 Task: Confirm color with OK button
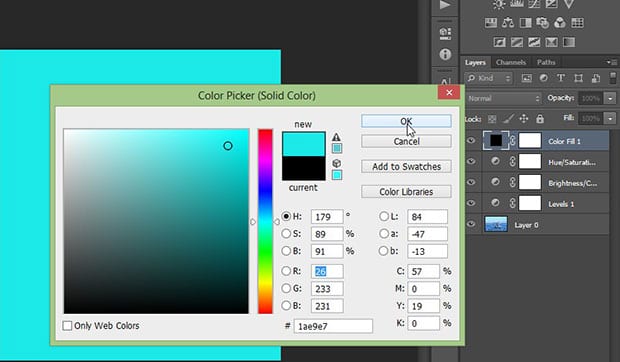point(406,121)
